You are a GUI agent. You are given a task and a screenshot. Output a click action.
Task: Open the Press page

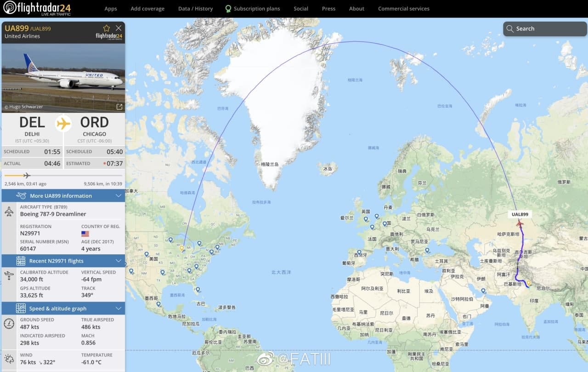coord(328,9)
